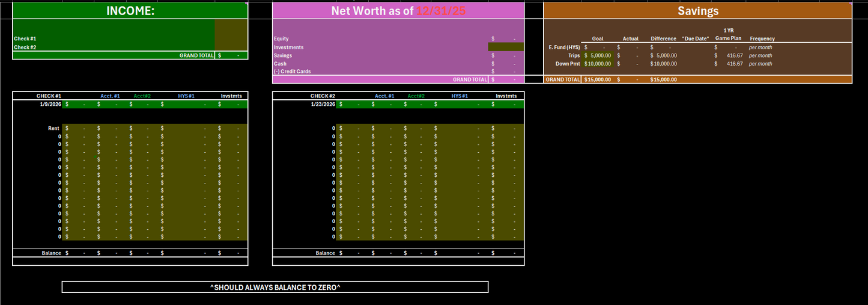Screen dimensions: 868x305
Task: Click 'Acct#2' header in CHECK #2 table
Action: click(416, 96)
